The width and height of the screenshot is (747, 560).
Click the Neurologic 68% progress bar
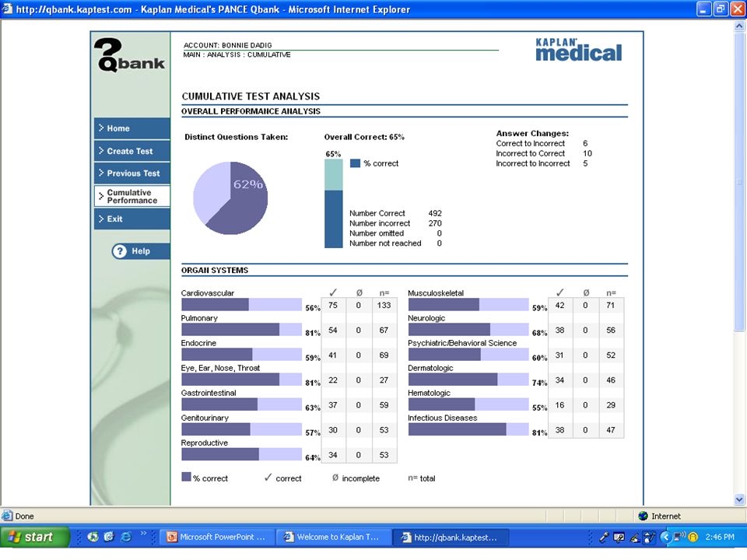[468, 330]
